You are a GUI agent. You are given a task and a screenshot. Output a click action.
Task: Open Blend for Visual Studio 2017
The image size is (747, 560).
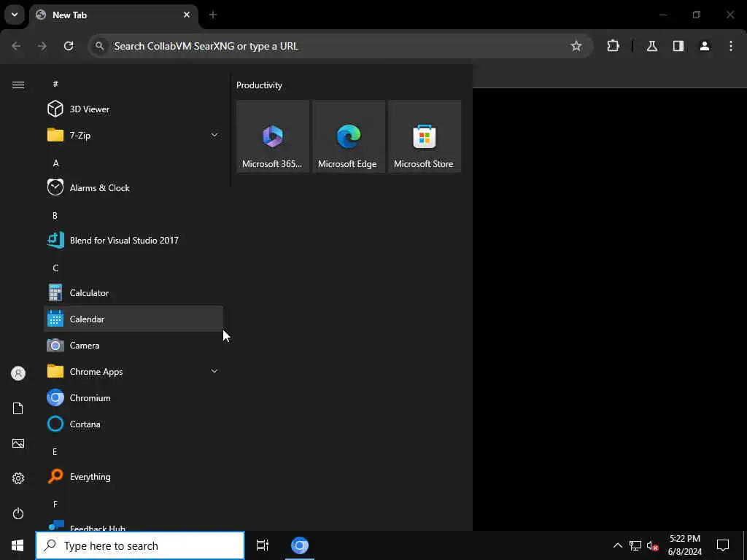click(133, 240)
